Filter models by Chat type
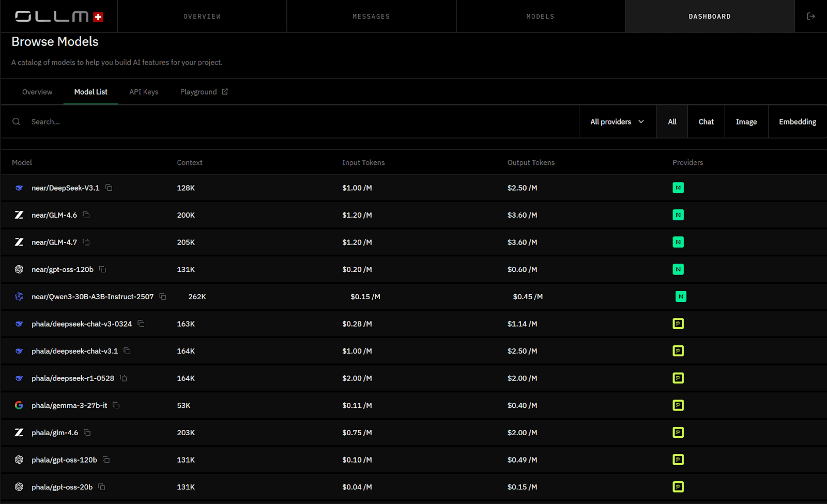Image resolution: width=827 pixels, height=504 pixels. pos(706,121)
